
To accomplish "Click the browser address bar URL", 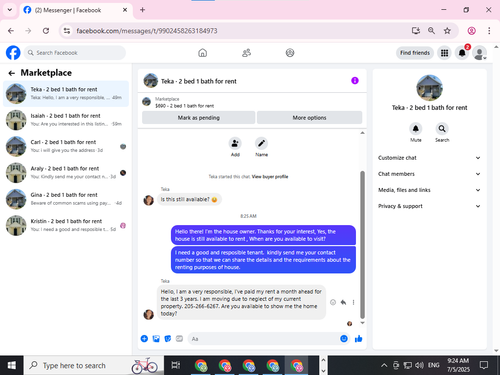I will tap(147, 31).
